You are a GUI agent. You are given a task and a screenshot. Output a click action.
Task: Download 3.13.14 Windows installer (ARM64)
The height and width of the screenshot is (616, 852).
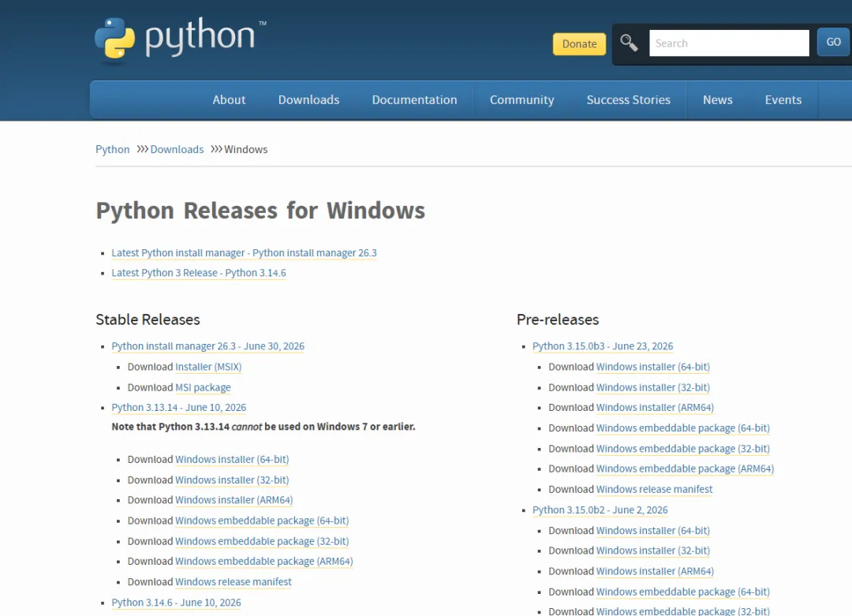click(234, 500)
